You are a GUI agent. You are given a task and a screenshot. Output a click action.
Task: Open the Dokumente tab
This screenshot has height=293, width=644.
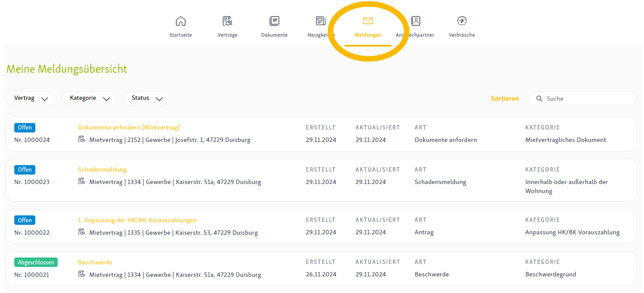[x=274, y=35]
